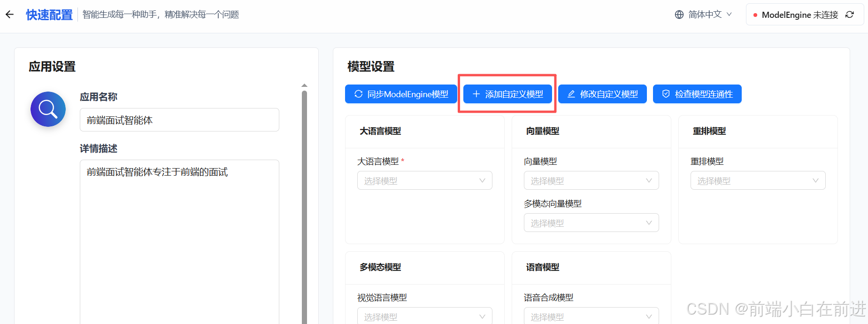Screen dimensions: 868x324
Task: Click the 模型设置 heading
Action: 371,67
